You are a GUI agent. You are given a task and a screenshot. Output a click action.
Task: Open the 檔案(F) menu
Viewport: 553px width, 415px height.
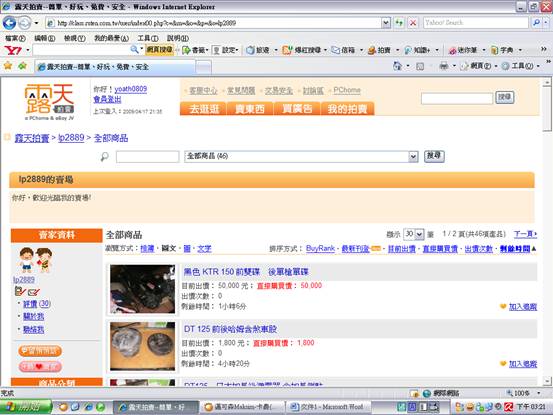click(x=15, y=38)
